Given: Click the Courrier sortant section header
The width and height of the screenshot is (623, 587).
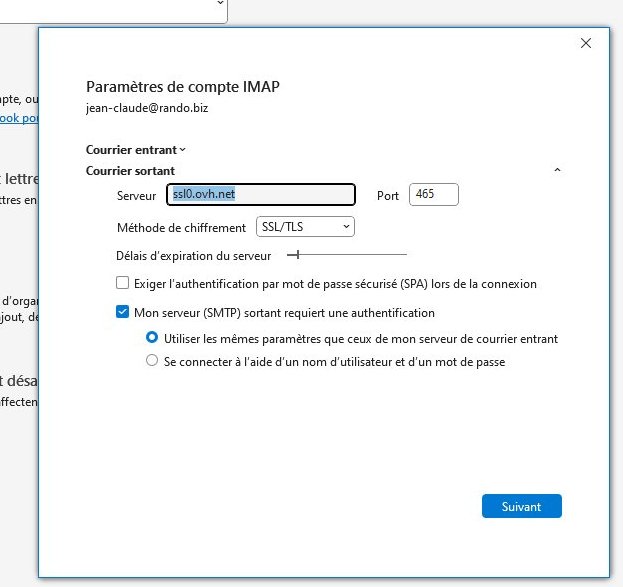Looking at the screenshot, I should (x=130, y=171).
